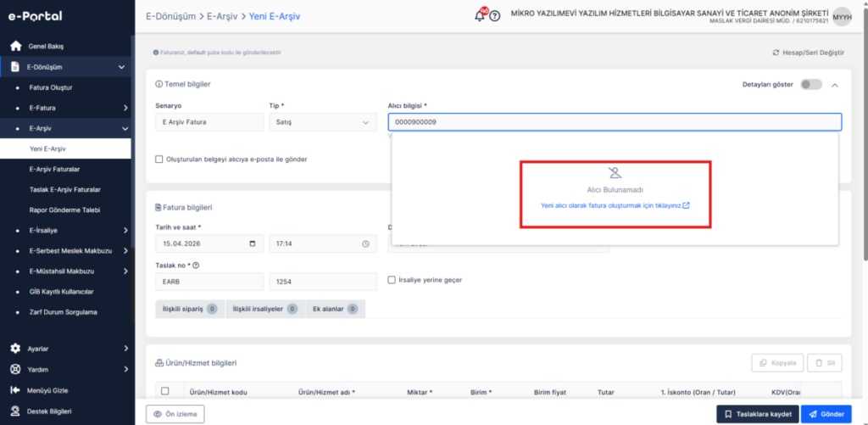868x425 pixels.
Task: Toggle the Detayları göster switch
Action: coord(811,85)
